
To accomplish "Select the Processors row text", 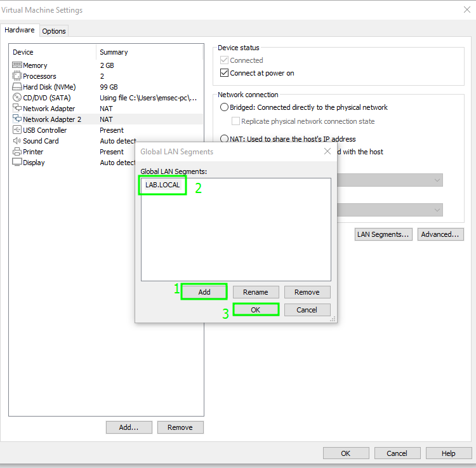I will [x=39, y=76].
